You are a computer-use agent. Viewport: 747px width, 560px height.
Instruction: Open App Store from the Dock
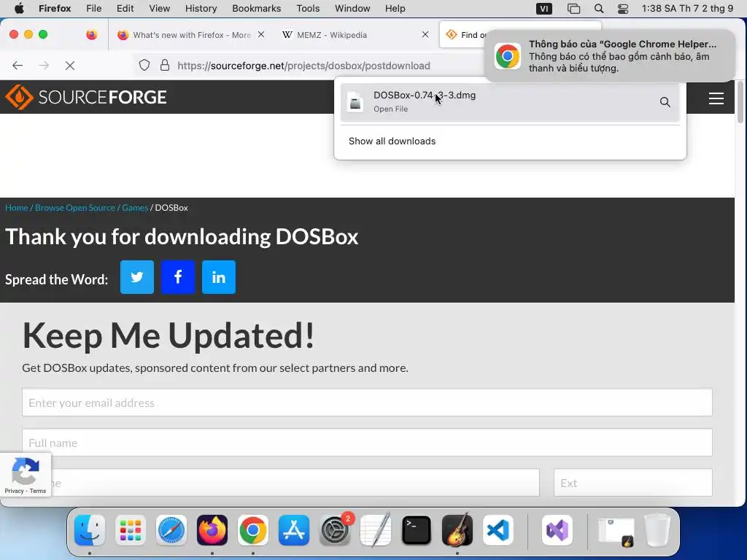click(x=294, y=530)
